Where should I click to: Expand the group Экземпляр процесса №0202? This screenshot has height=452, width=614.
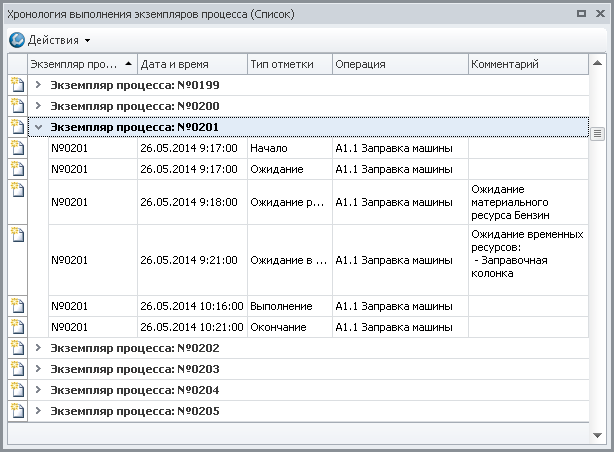[38, 348]
